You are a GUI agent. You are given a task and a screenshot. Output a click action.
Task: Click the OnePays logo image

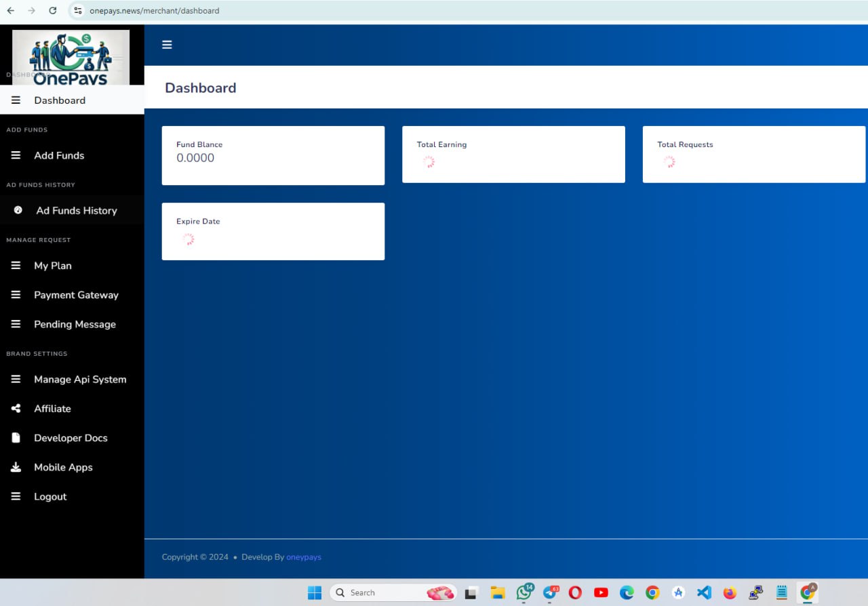(71, 58)
